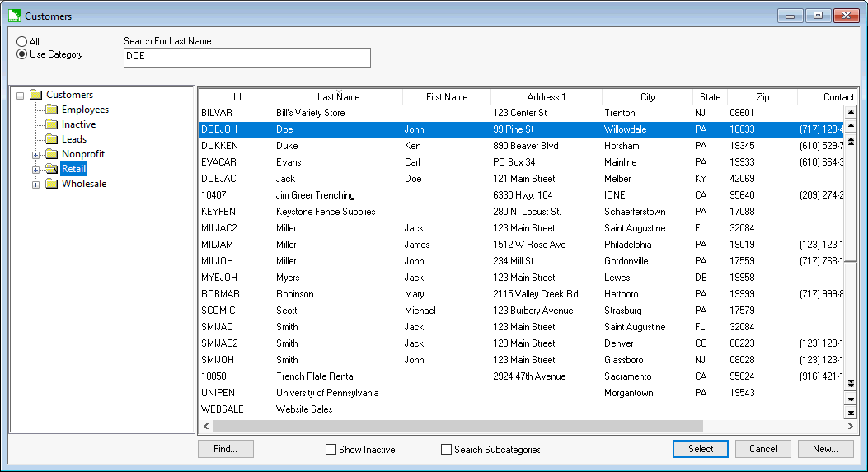This screenshot has width=868, height=472.
Task: Collapse the Customers root node
Action: 21,96
